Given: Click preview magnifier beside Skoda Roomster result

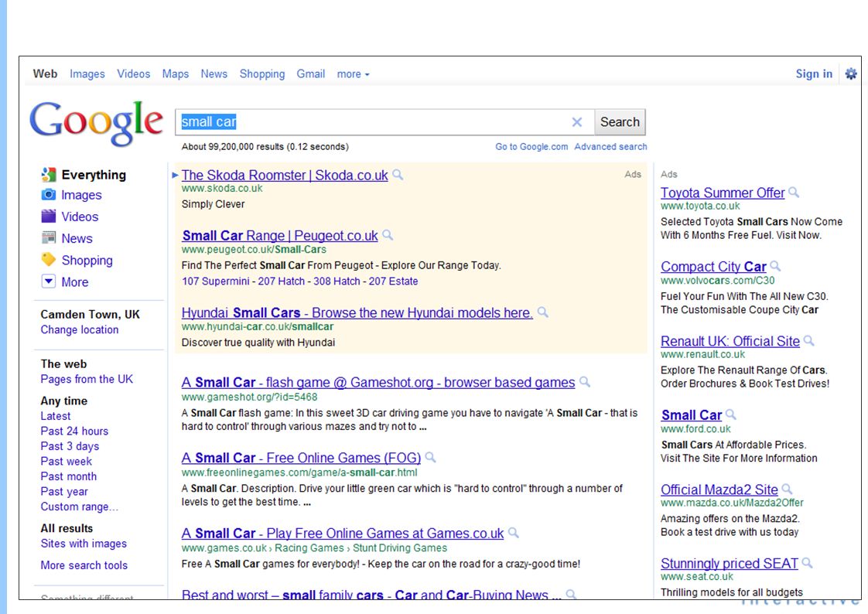Looking at the screenshot, I should [x=398, y=175].
